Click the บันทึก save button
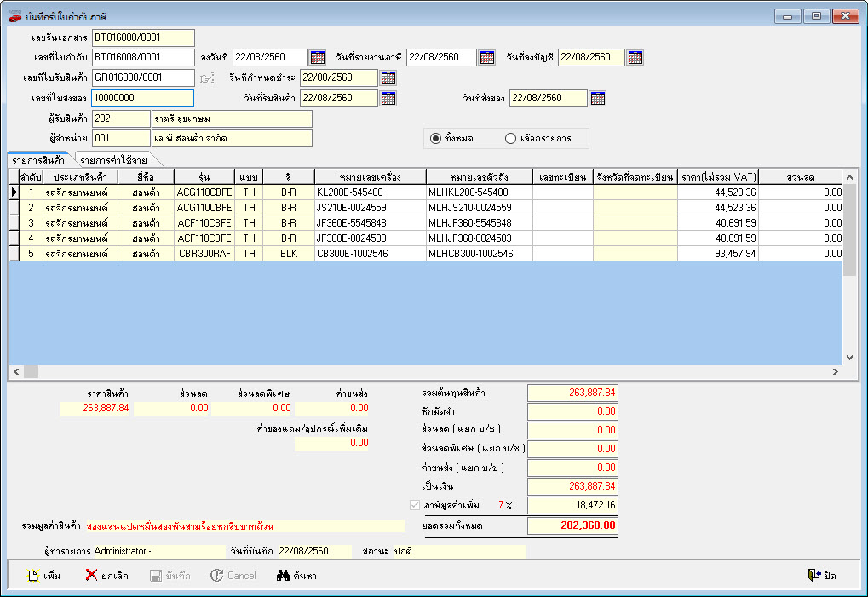868x597 pixels. pyautogui.click(x=170, y=576)
